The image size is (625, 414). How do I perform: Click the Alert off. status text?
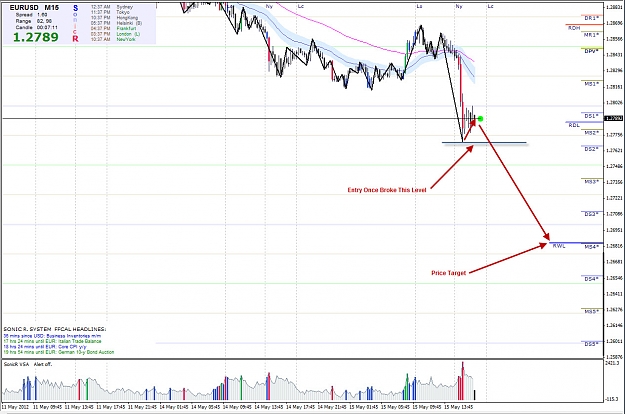click(43, 364)
